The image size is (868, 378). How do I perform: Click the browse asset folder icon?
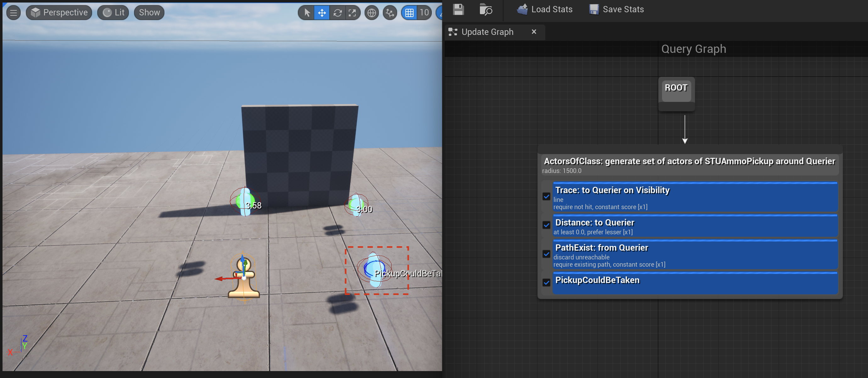point(486,9)
